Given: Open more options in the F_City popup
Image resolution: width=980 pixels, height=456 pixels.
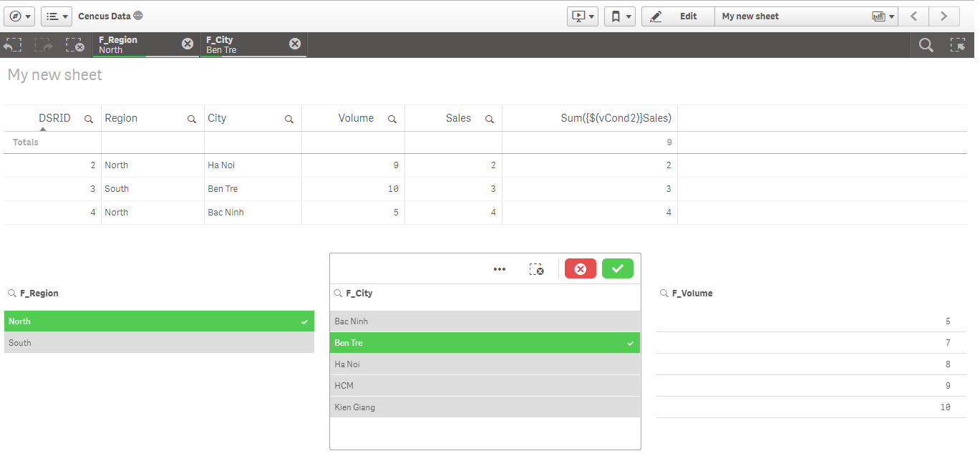Looking at the screenshot, I should coord(499,269).
